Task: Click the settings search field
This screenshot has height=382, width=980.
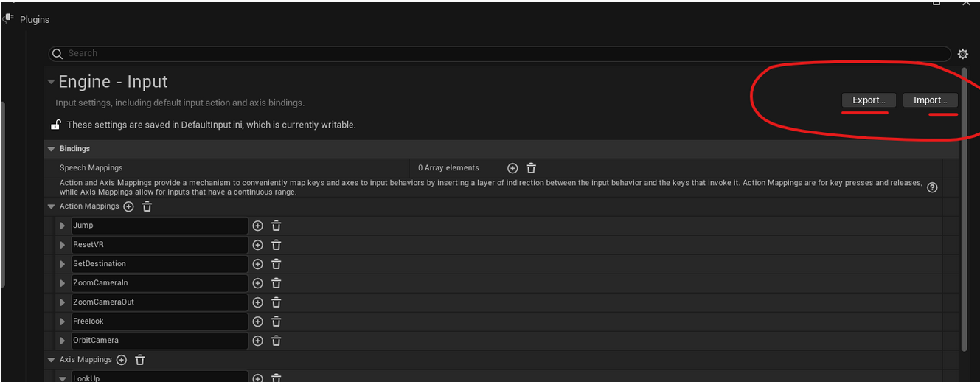Action: pos(501,54)
